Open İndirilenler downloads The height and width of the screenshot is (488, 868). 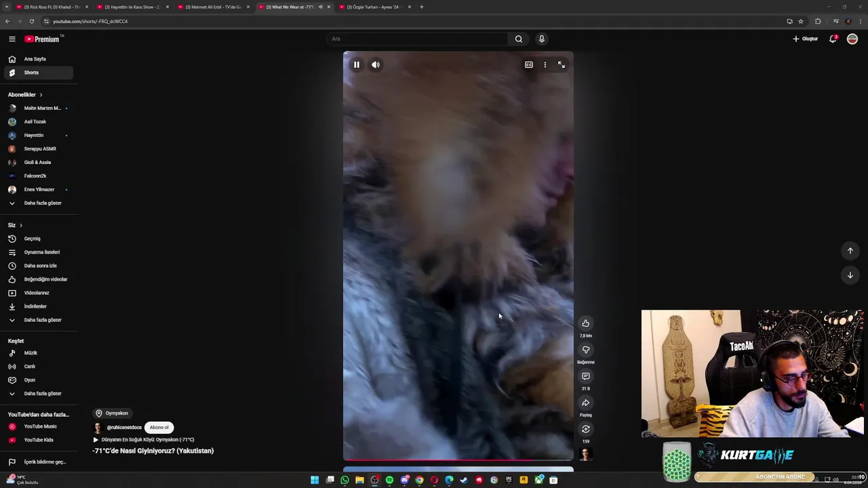[38, 306]
